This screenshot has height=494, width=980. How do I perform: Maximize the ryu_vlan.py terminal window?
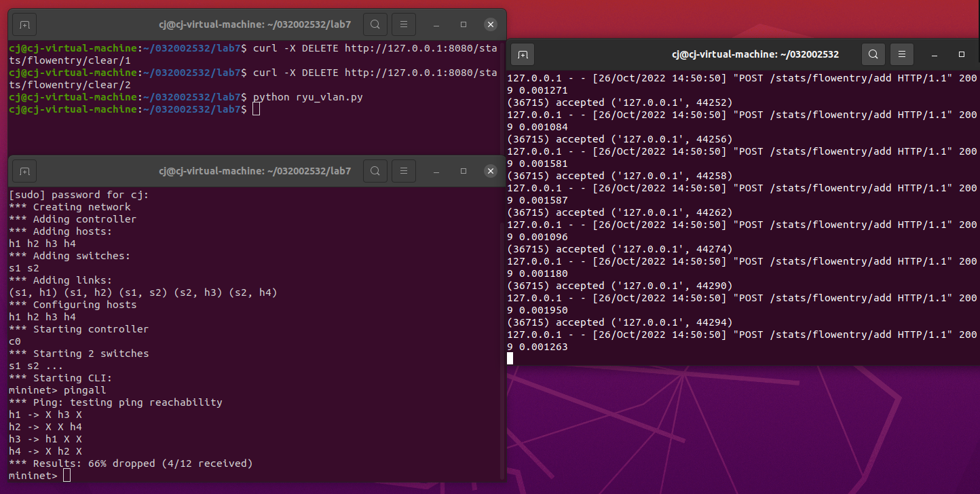[x=464, y=24]
